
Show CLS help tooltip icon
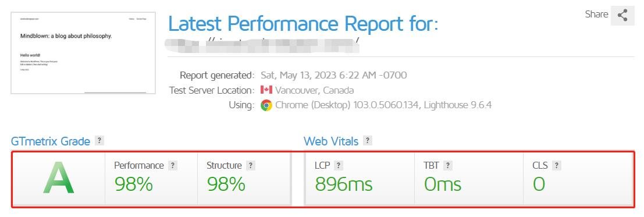(x=557, y=166)
